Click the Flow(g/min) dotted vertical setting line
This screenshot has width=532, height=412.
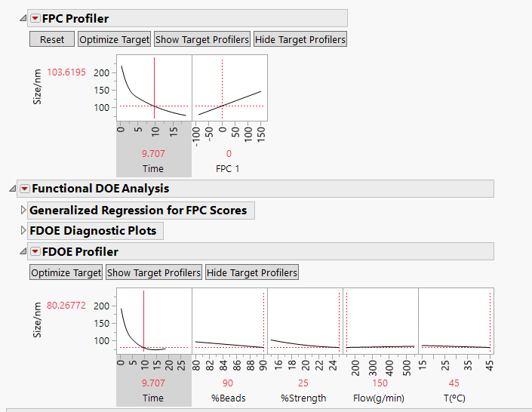(347, 321)
